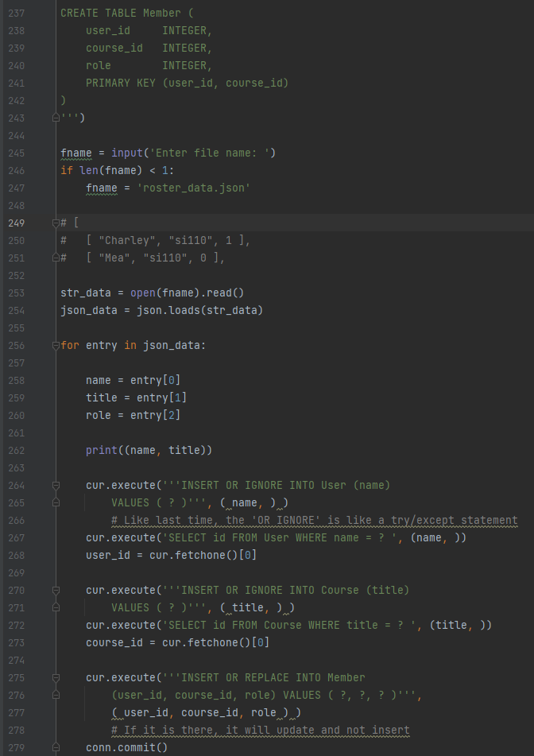The height and width of the screenshot is (756, 534).
Task: Collapse the fold marker at line 275
Action: [x=56, y=677]
